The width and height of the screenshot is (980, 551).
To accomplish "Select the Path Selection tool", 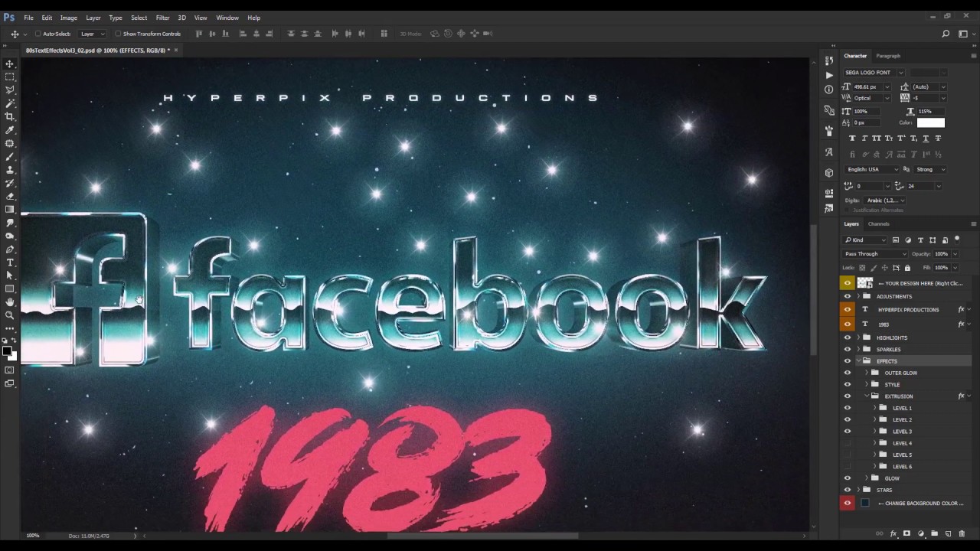I will 10,275.
